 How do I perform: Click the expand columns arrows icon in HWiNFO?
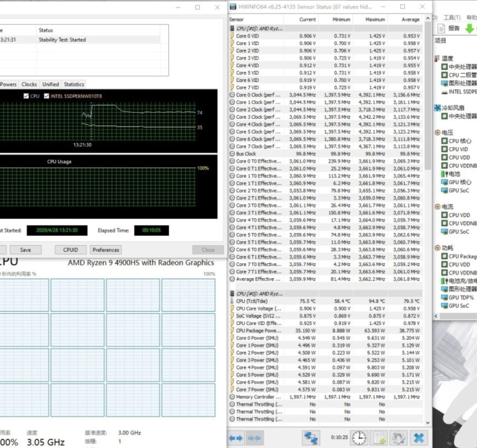point(236,438)
